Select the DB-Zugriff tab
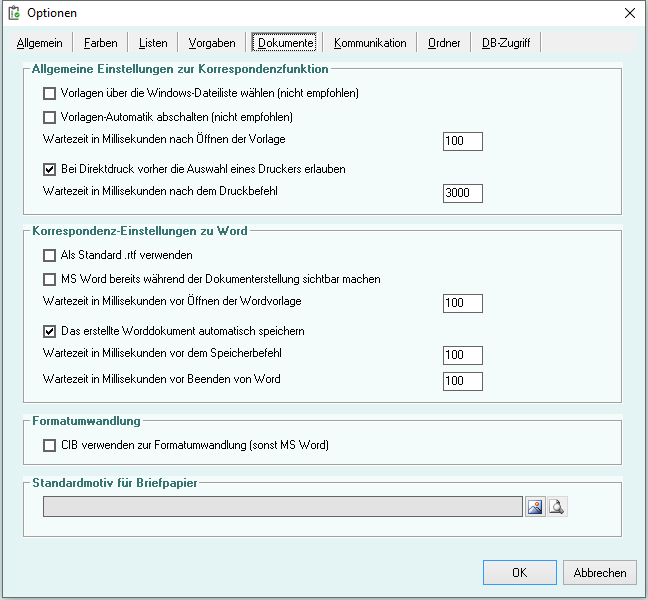Image resolution: width=648 pixels, height=600 pixels. 506,43
